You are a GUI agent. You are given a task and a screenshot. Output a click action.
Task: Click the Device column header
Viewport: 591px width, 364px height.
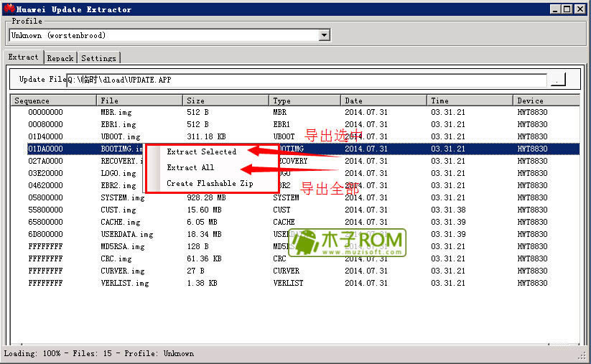546,101
